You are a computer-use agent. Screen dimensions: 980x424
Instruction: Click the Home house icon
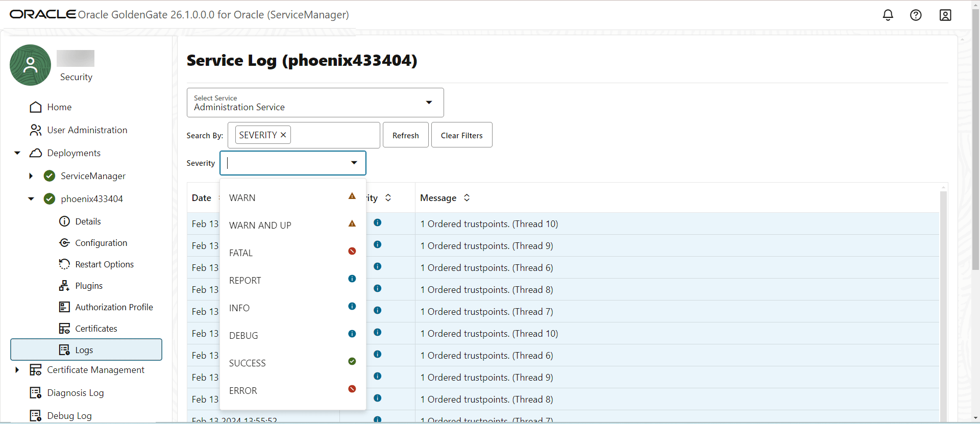coord(36,107)
